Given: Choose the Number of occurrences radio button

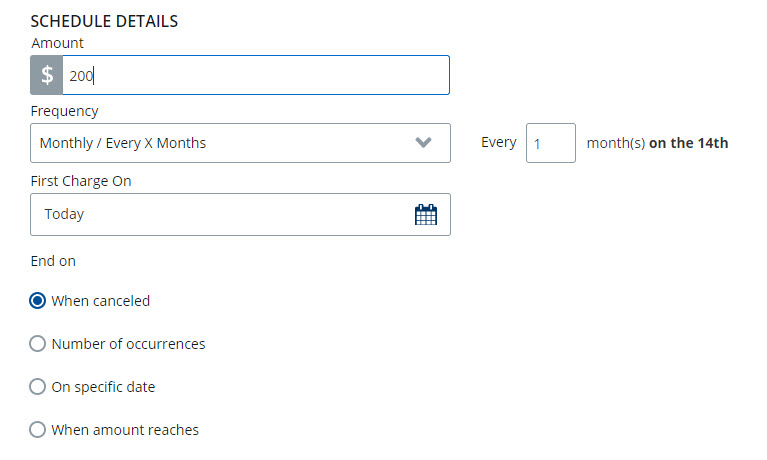Looking at the screenshot, I should [38, 343].
